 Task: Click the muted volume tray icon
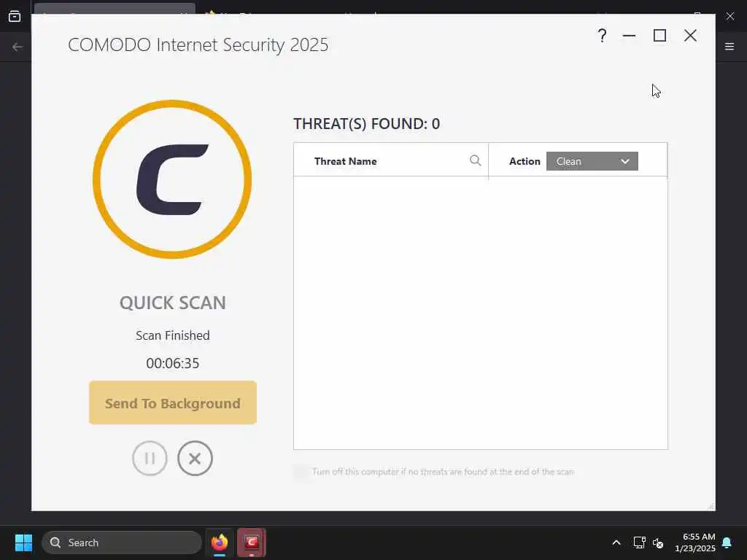coord(658,542)
